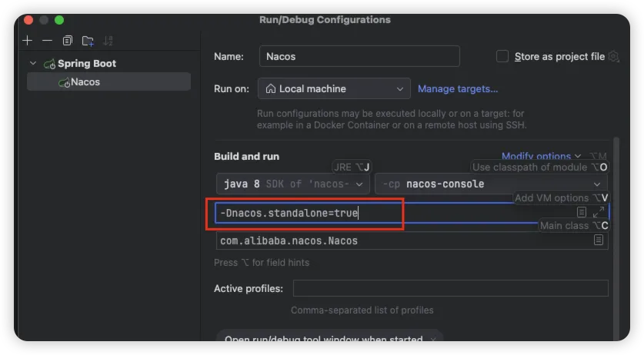Open the Run on Local machine dropdown

[334, 89]
